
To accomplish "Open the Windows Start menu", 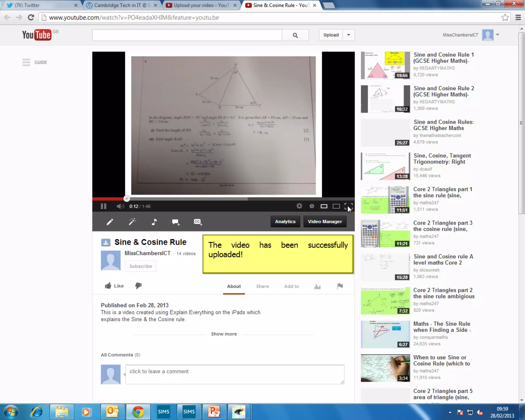I will (x=11, y=412).
